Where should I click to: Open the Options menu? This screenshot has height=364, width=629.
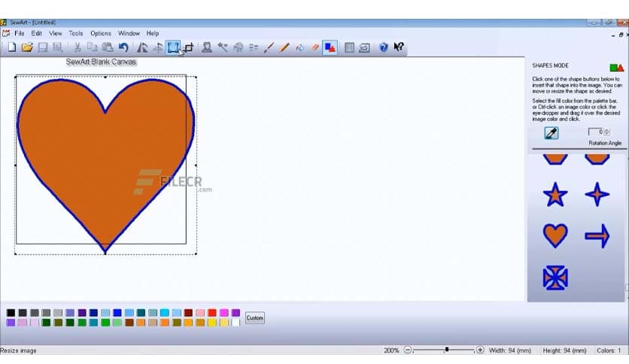tap(101, 33)
